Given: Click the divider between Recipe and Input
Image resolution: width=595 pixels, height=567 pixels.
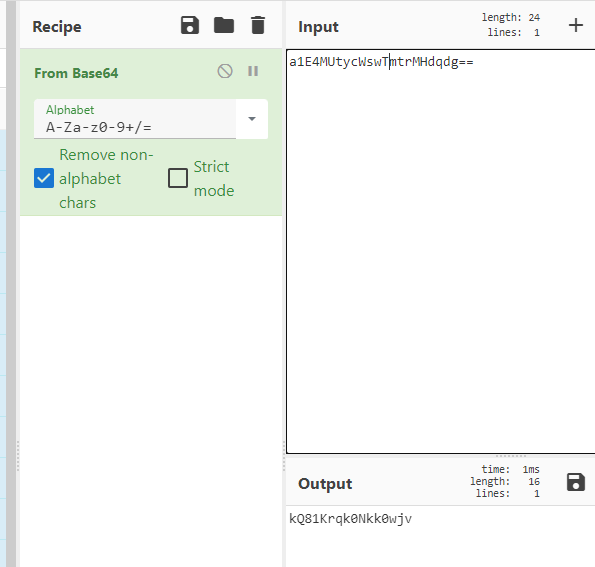Looking at the screenshot, I should click(284, 456).
